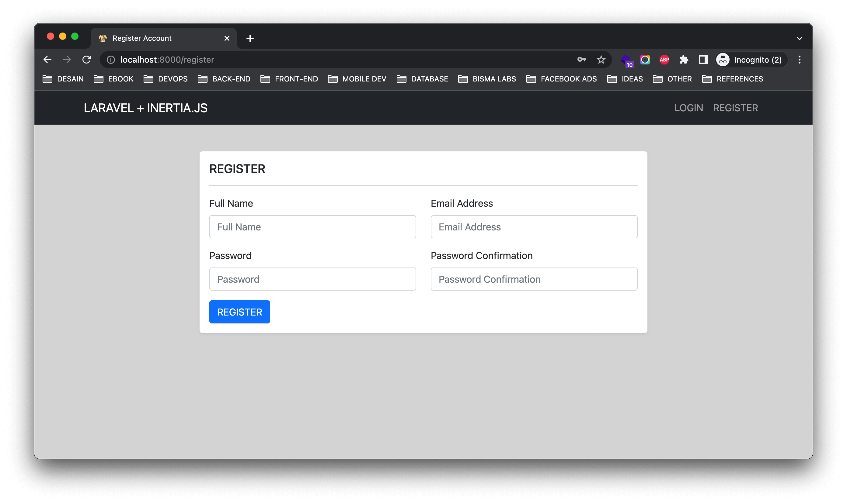Open the Incognito profile menu
Image resolution: width=847 pixels, height=504 pixels.
[751, 60]
